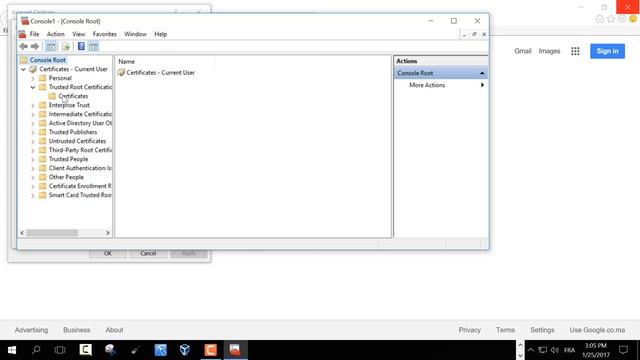
Task: Select Third-Party Root Certification folder
Action: tap(80, 150)
